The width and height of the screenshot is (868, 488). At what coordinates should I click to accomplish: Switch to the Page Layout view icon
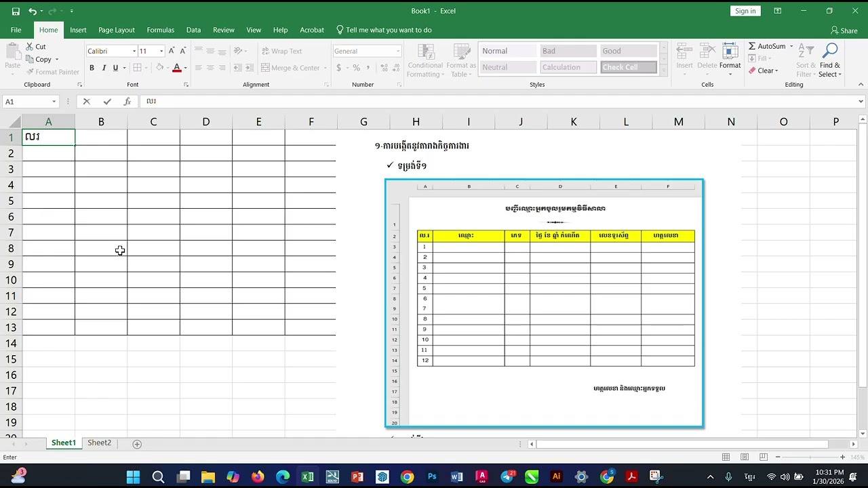click(x=745, y=457)
